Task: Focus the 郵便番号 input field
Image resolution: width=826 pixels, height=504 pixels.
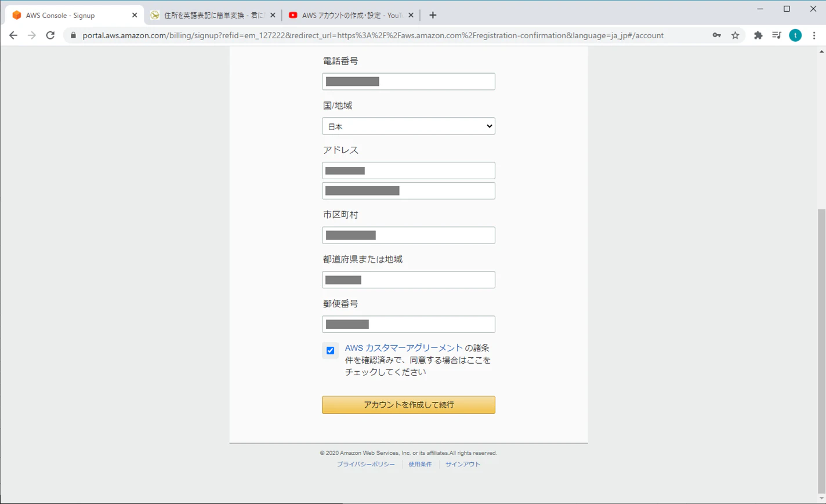Action: click(408, 324)
